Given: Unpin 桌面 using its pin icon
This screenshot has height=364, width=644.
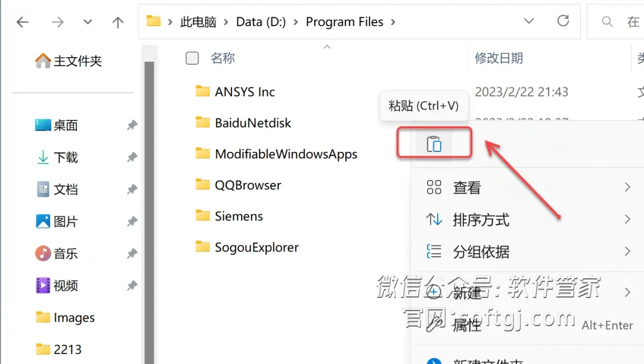Looking at the screenshot, I should [132, 125].
